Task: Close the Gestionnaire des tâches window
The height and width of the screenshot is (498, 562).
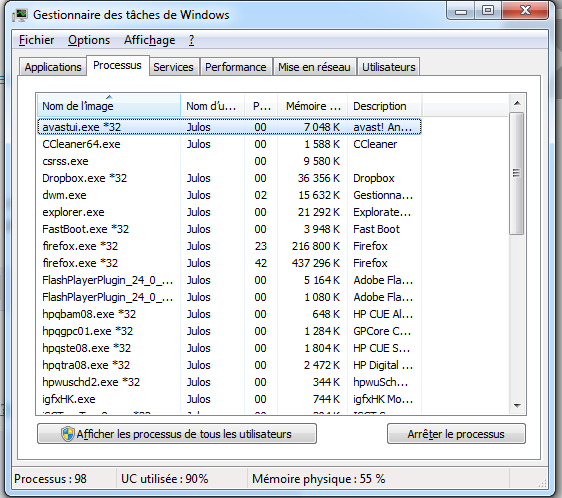Action: coord(525,11)
